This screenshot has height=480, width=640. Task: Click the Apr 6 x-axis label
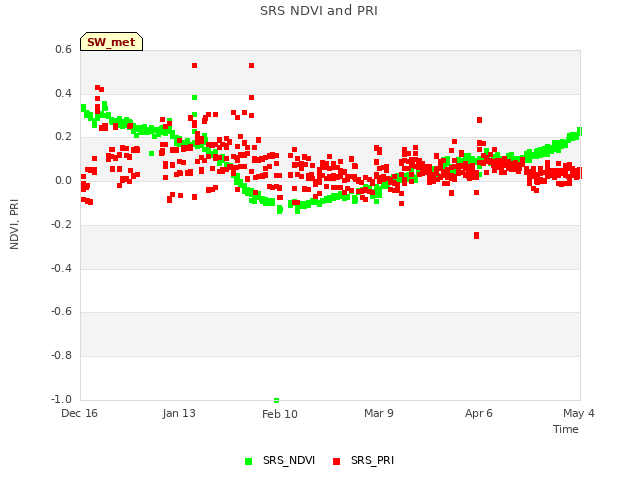[479, 413]
